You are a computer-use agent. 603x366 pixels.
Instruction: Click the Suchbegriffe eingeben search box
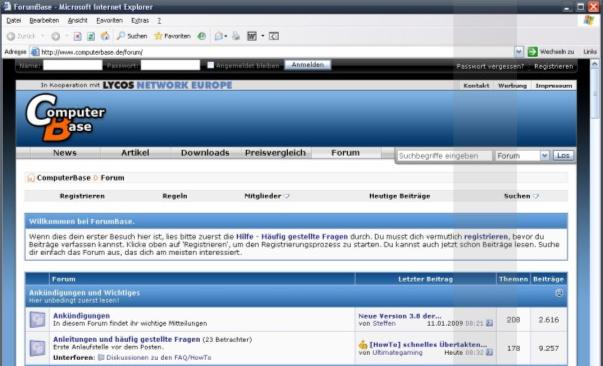tap(444, 156)
